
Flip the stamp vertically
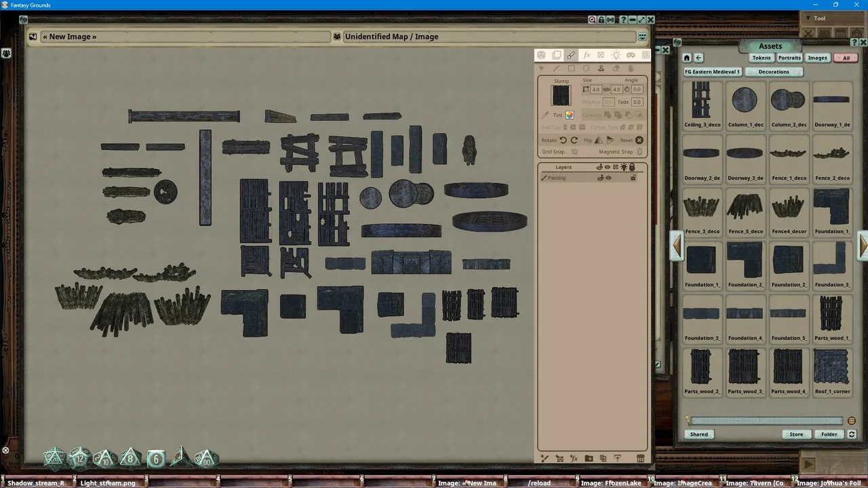click(x=610, y=140)
